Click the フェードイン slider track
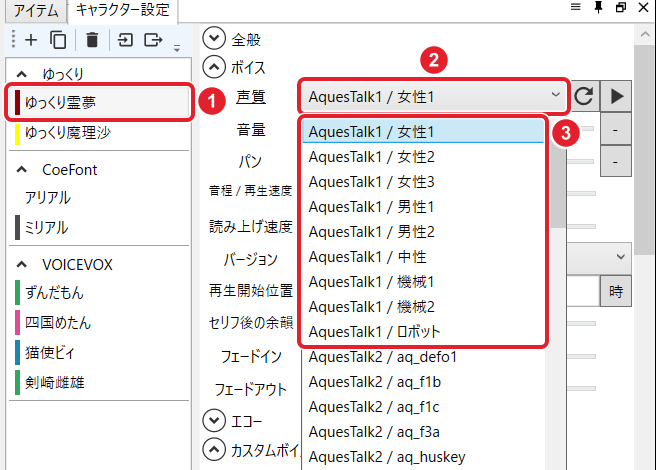Viewport: 656px width, 470px height. pyautogui.click(x=582, y=357)
